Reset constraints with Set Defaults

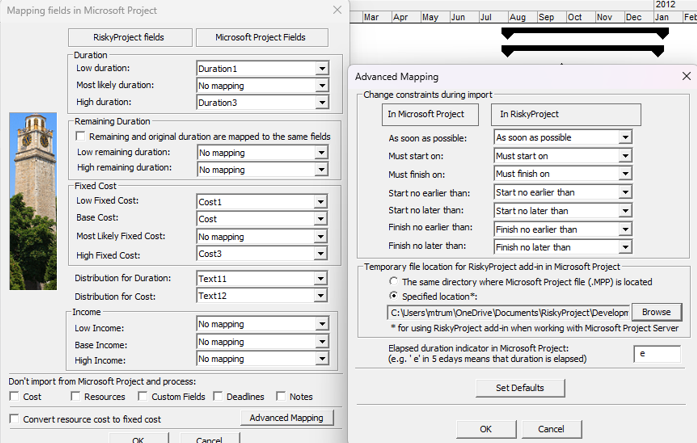tap(520, 388)
